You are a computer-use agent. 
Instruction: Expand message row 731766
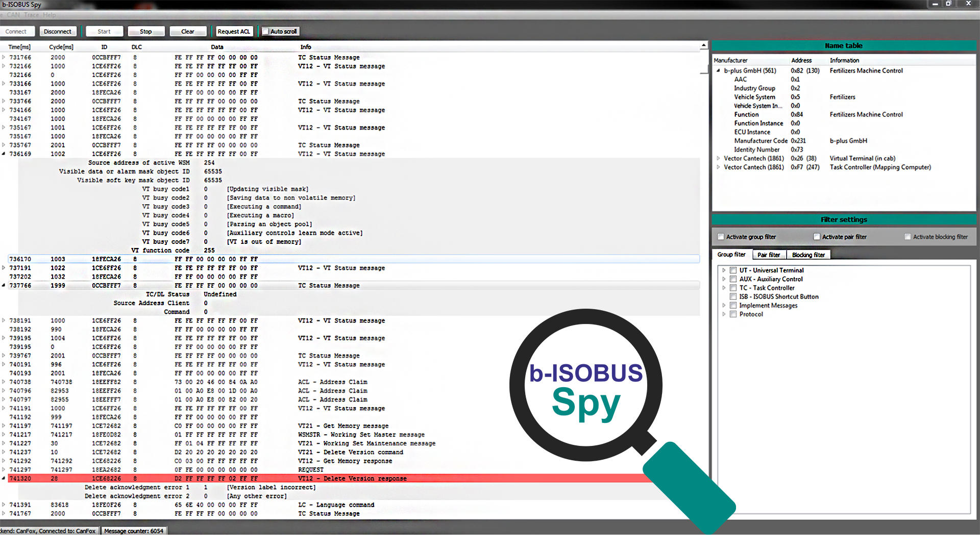pos(4,58)
